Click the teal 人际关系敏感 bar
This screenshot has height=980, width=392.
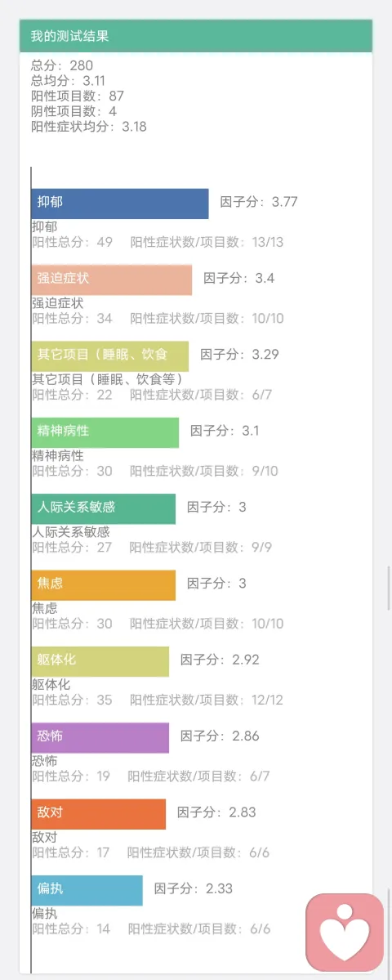pos(104,508)
